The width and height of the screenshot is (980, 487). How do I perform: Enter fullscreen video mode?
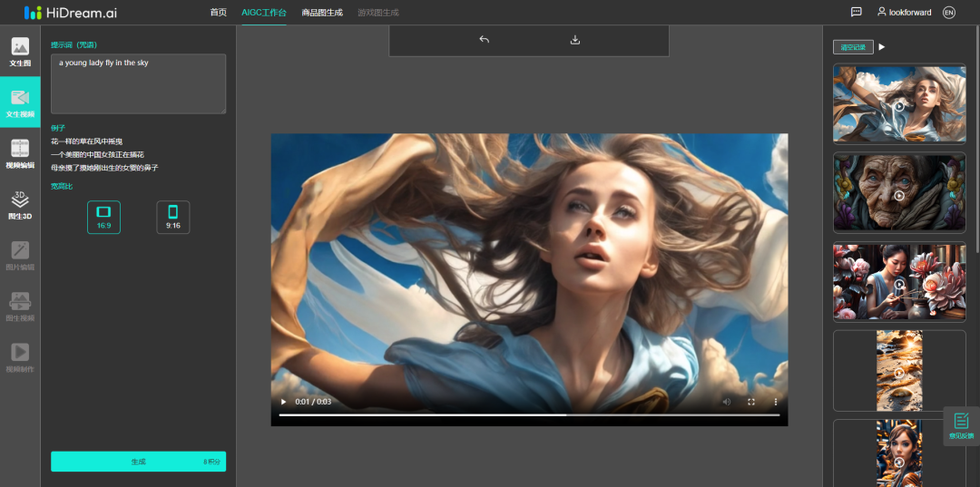751,402
